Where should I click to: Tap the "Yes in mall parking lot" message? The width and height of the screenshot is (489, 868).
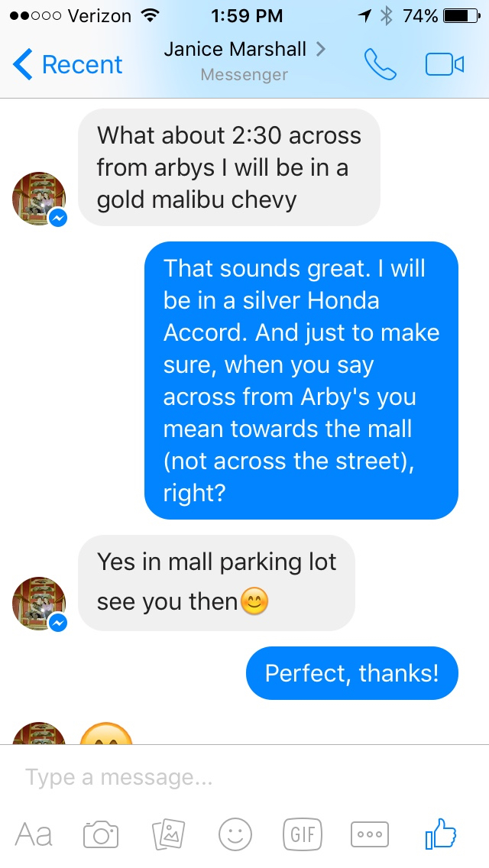point(216,582)
